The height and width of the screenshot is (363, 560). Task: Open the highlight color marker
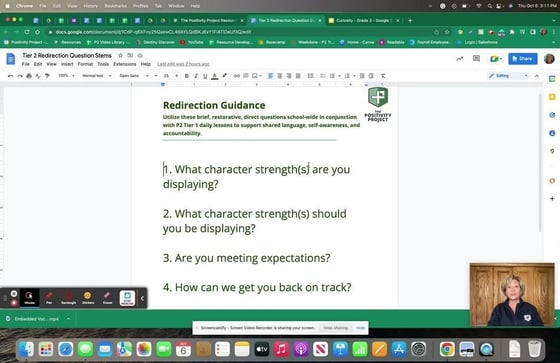pyautogui.click(x=224, y=76)
